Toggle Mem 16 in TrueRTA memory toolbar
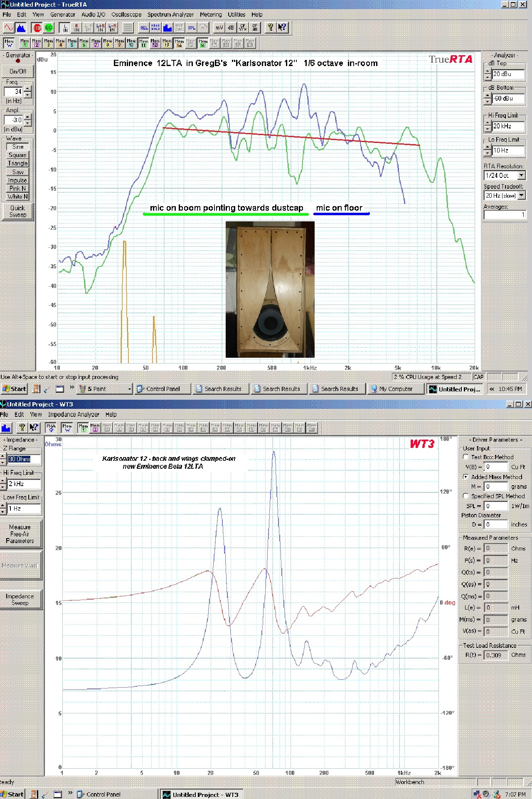 (x=203, y=43)
